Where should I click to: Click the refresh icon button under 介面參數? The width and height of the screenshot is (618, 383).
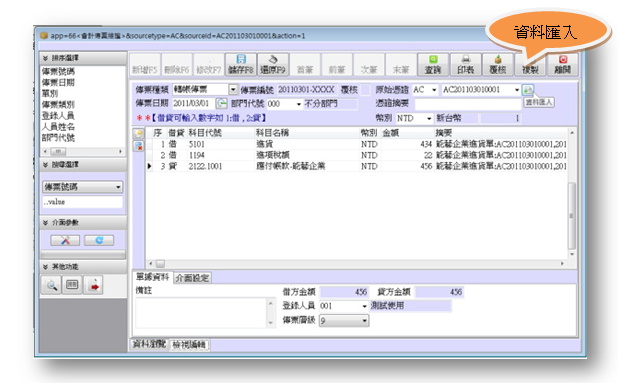(x=99, y=240)
